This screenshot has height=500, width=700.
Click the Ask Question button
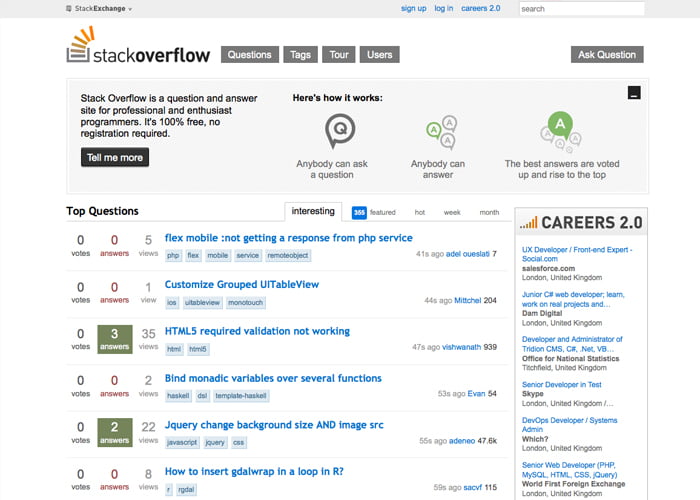coord(607,54)
